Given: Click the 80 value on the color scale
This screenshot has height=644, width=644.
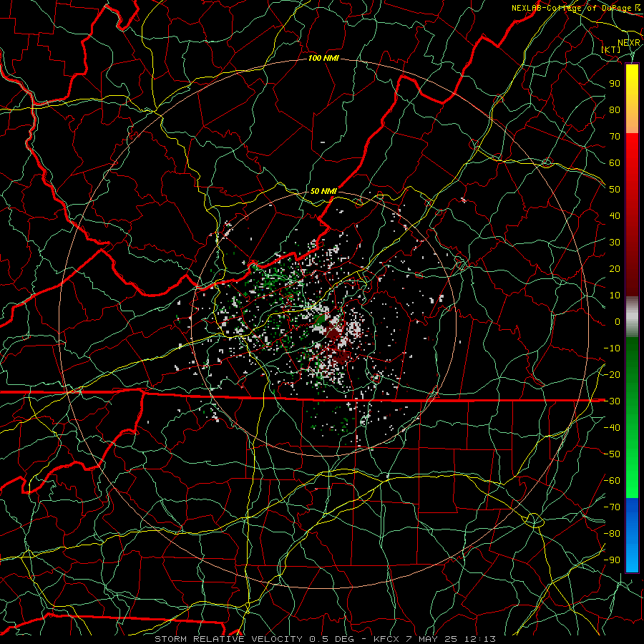Looking at the screenshot, I should click(615, 110).
